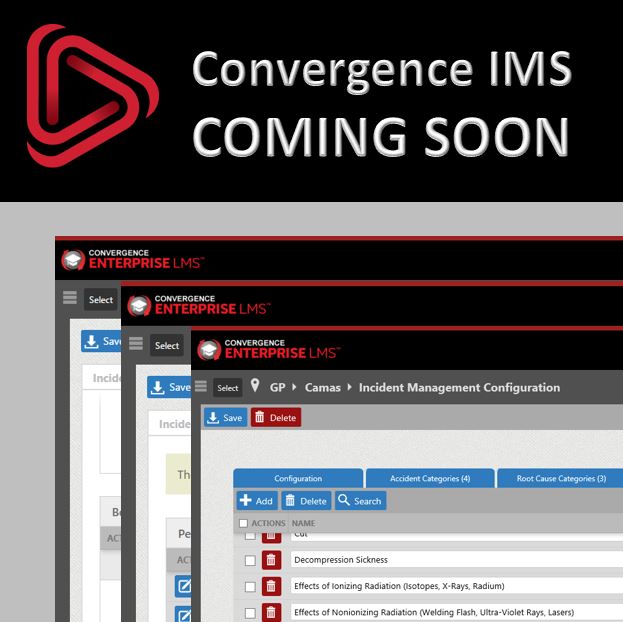Delete the Effects of Nonionizing Radiation row
623x622 pixels.
[271, 612]
